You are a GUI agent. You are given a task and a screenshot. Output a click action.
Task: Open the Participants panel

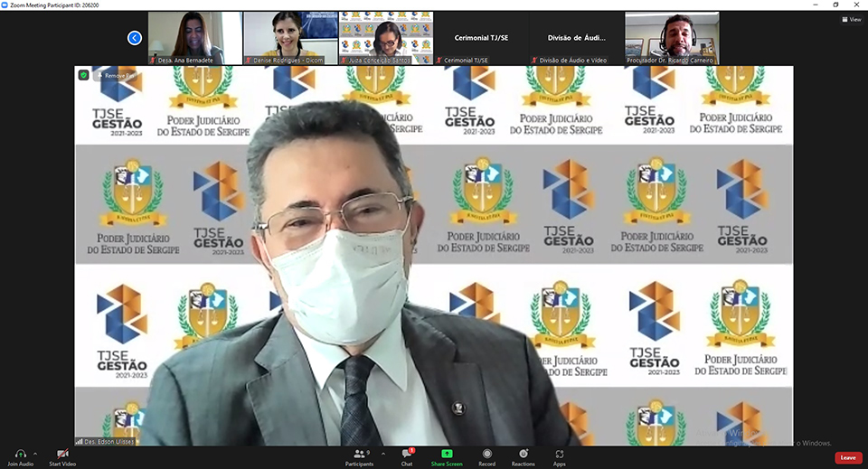[x=359, y=456]
